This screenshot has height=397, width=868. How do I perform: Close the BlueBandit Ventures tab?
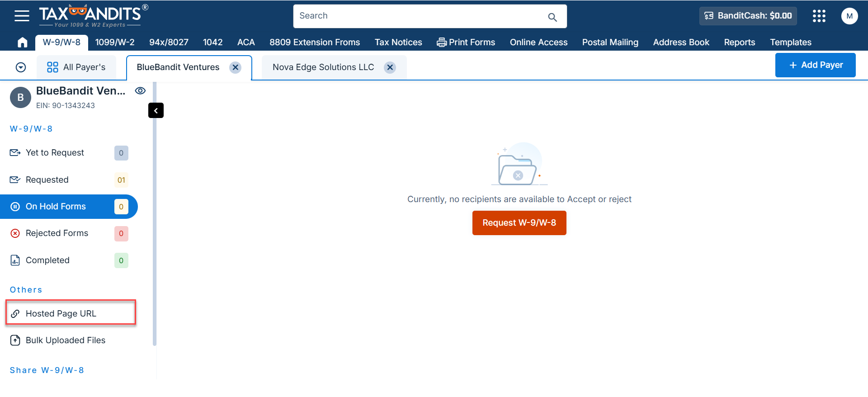tap(235, 67)
